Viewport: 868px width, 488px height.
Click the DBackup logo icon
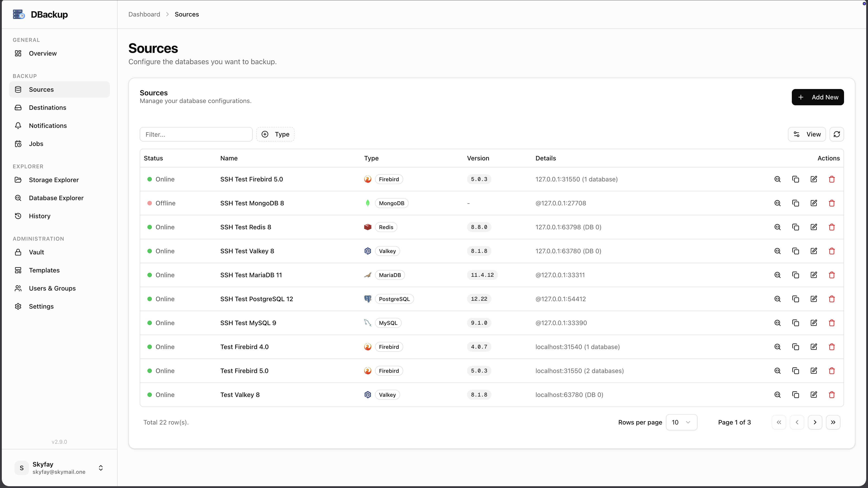19,14
